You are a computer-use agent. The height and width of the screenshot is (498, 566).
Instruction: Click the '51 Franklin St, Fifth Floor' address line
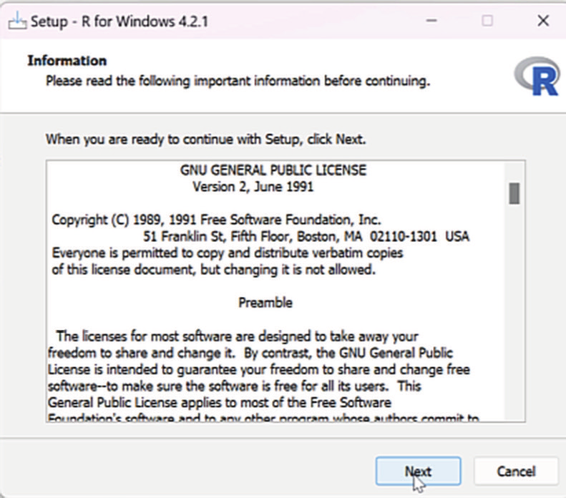306,236
